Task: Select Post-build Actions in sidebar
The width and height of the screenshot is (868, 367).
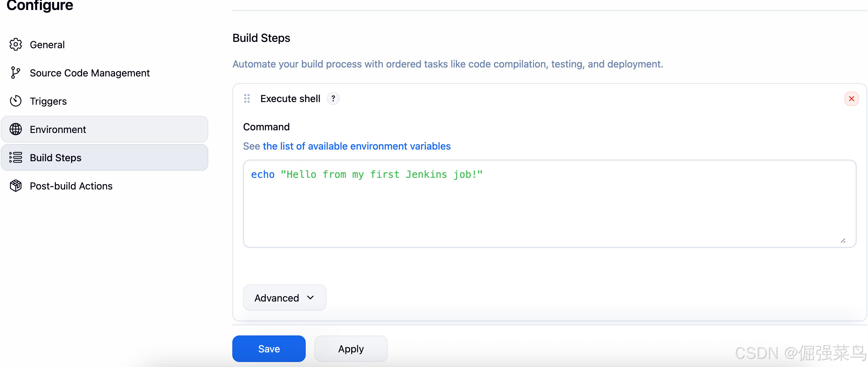Action: click(x=71, y=186)
